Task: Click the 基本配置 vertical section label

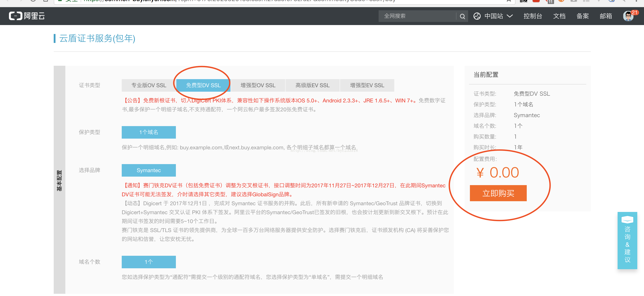Action: click(x=59, y=181)
